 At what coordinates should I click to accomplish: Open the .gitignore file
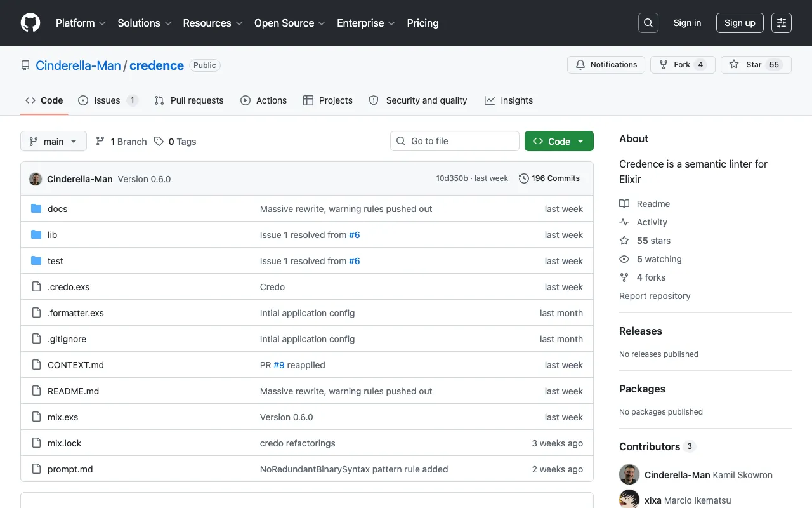pyautogui.click(x=67, y=339)
